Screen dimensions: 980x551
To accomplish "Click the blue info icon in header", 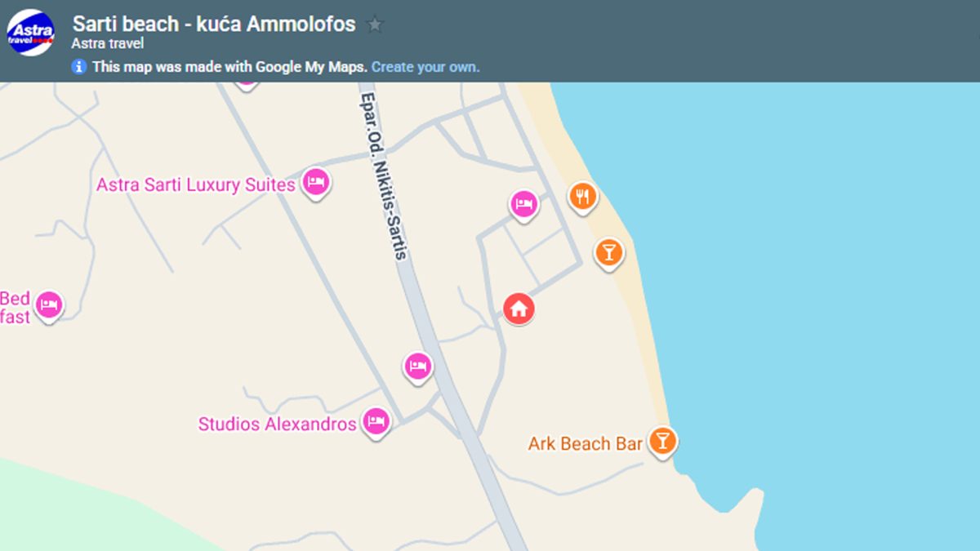I will pos(79,67).
